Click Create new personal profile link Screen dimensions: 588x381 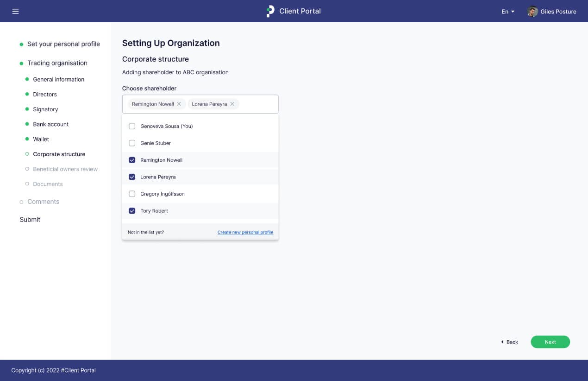click(245, 232)
